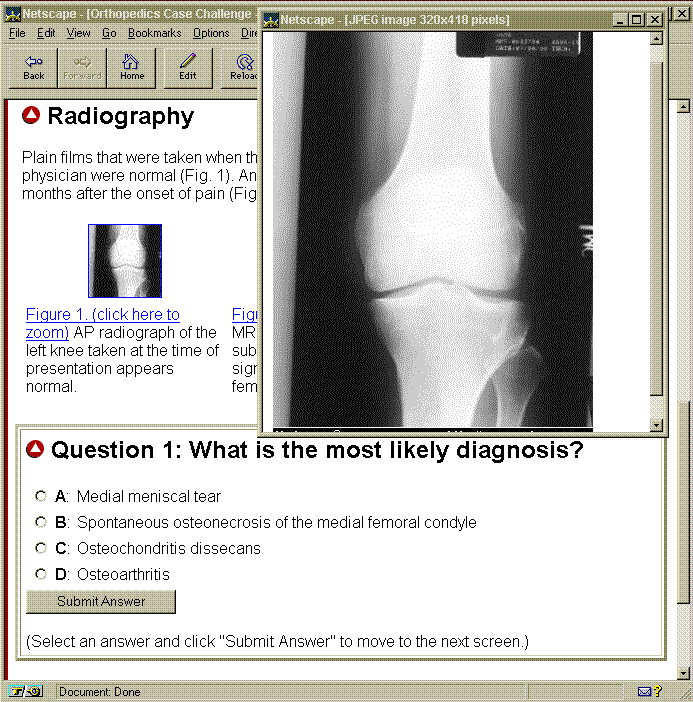Select answer D: Osteoarthritis
Image resolution: width=693 pixels, height=702 pixels.
click(x=41, y=574)
